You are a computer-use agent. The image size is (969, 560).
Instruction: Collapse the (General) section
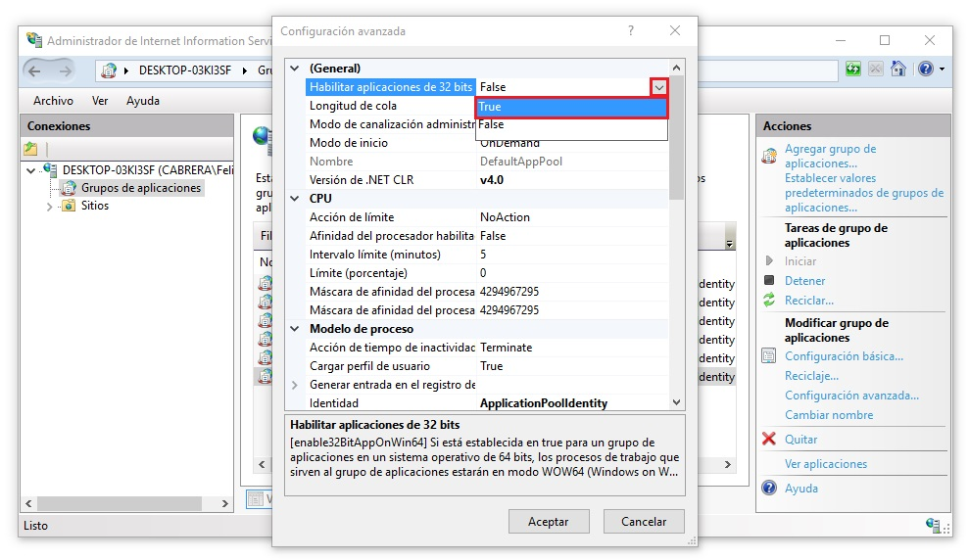pyautogui.click(x=295, y=69)
